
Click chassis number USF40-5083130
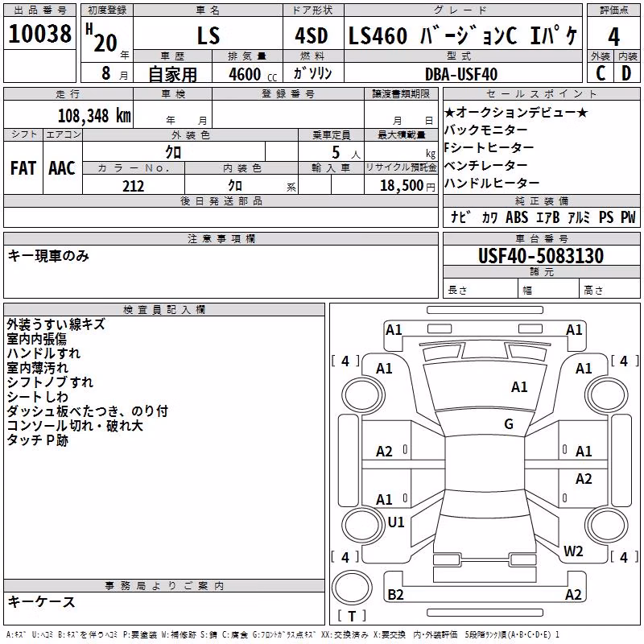[x=541, y=256]
